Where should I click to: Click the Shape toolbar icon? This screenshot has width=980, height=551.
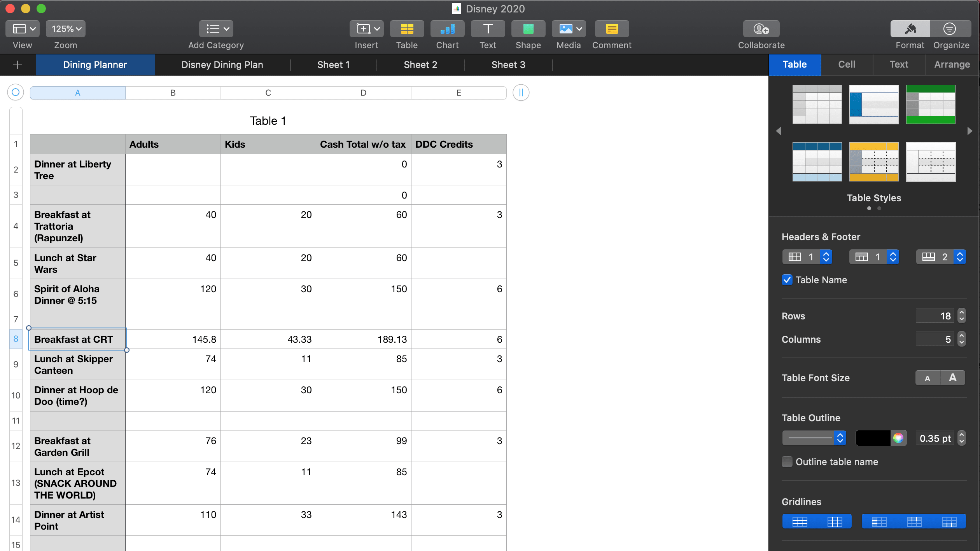528,29
